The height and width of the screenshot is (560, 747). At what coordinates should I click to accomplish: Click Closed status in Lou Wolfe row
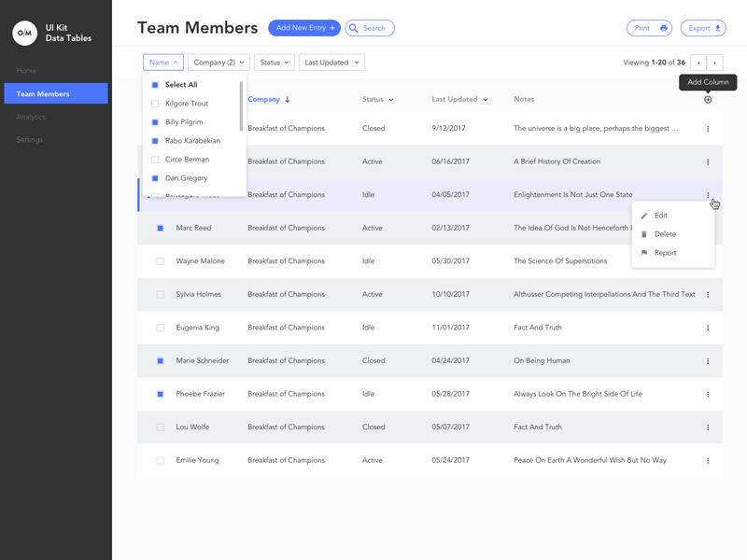click(373, 427)
